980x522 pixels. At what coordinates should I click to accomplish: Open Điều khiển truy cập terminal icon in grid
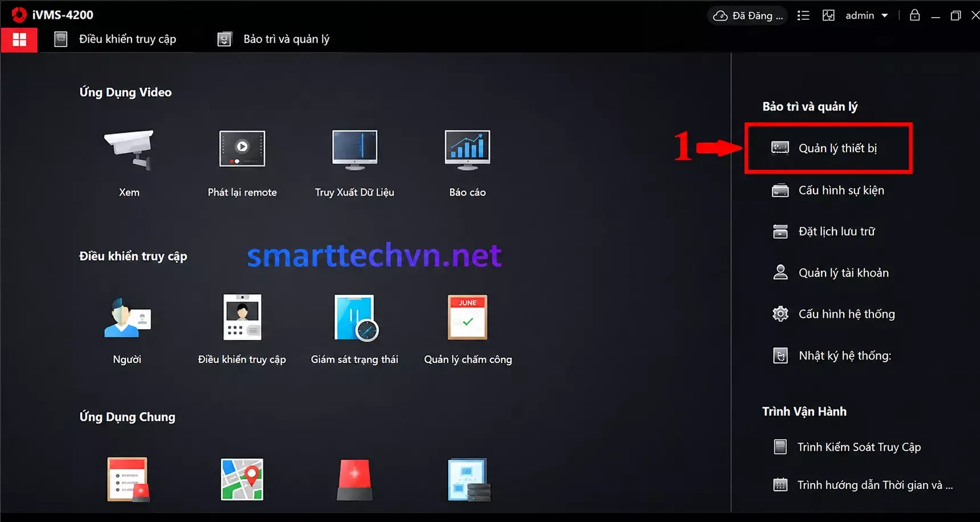(242, 317)
